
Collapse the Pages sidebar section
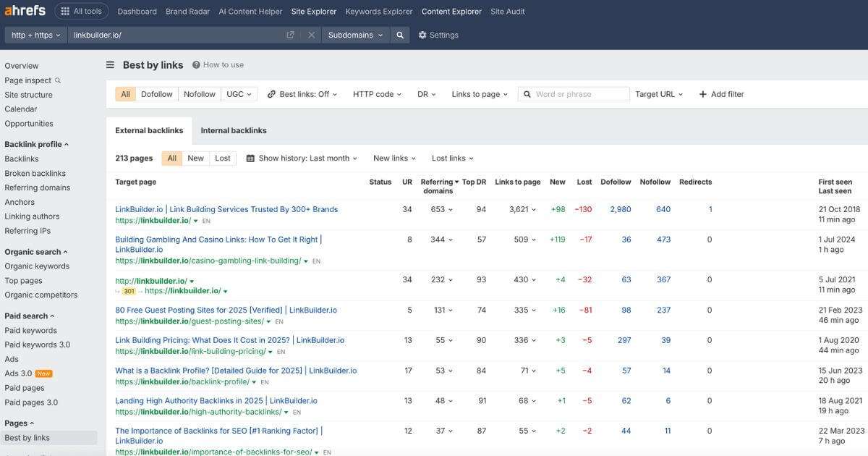20,423
